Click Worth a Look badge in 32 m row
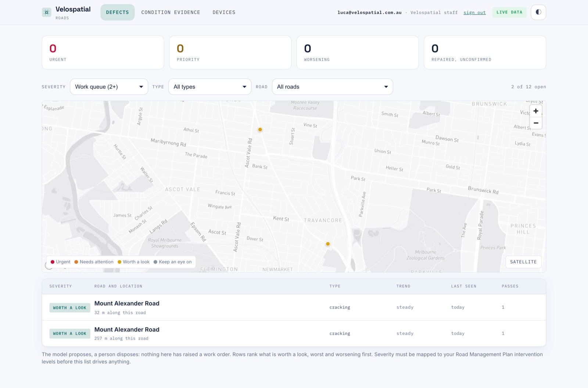Image resolution: width=588 pixels, height=388 pixels. 70,308
